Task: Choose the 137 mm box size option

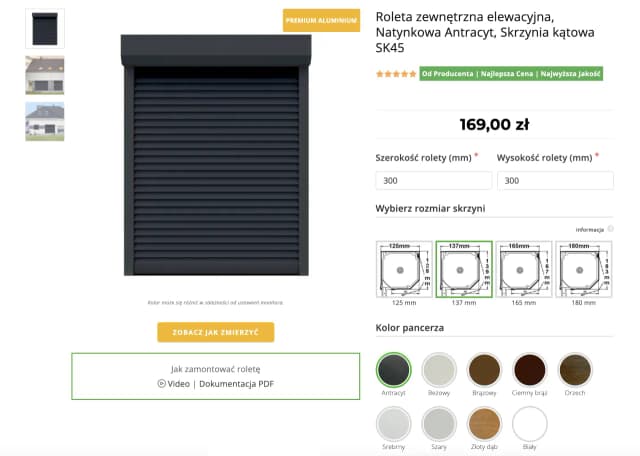Action: pyautogui.click(x=463, y=268)
